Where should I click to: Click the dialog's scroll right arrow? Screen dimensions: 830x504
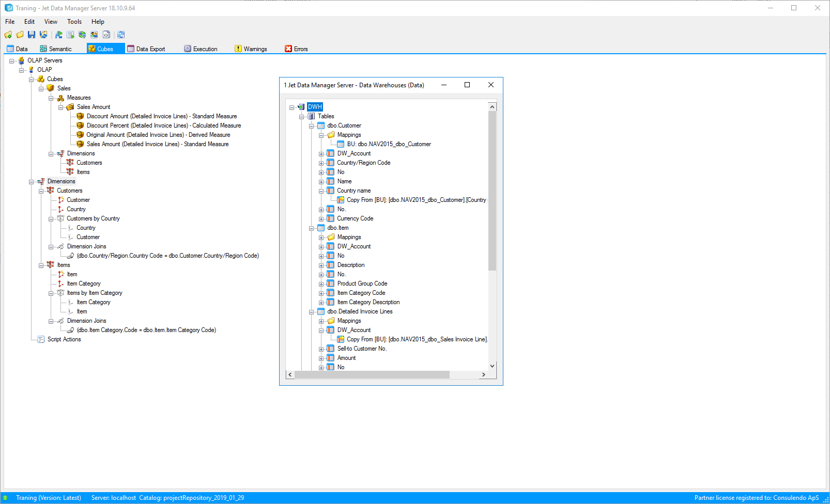tap(483, 374)
